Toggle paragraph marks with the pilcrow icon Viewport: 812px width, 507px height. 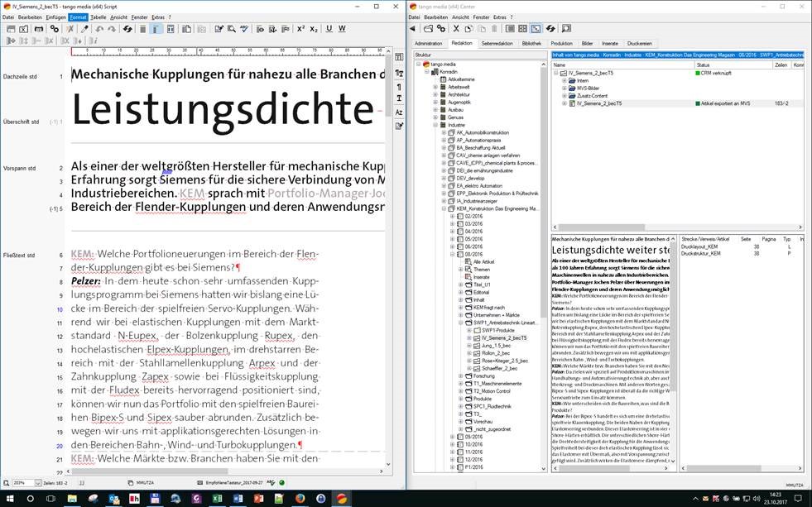pyautogui.click(x=399, y=87)
